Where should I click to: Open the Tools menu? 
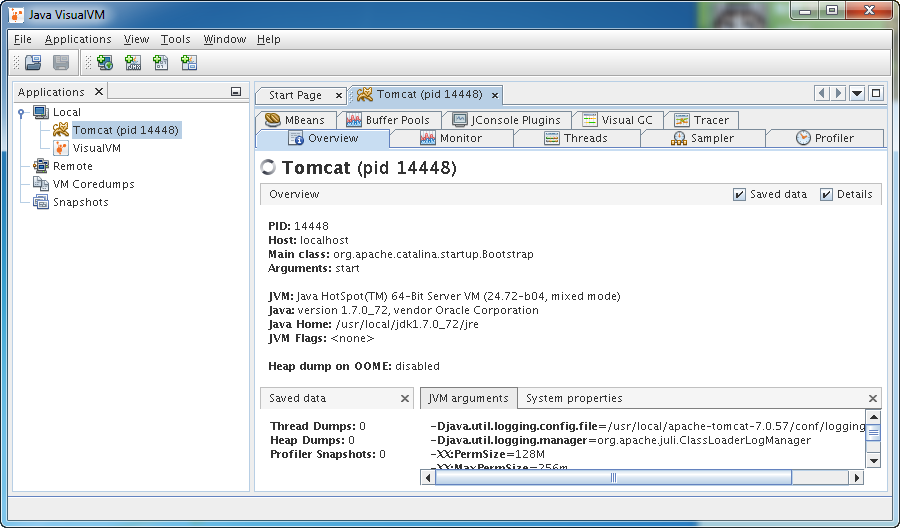[x=175, y=39]
